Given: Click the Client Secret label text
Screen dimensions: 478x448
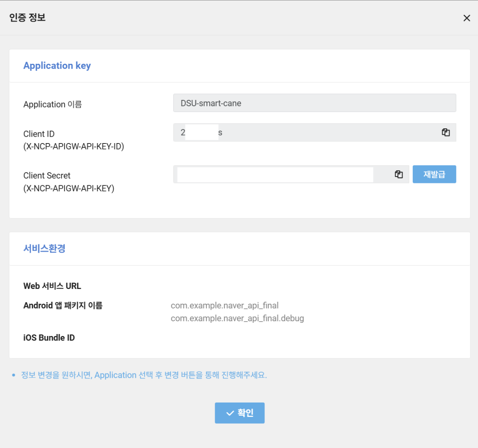Looking at the screenshot, I should pyautogui.click(x=47, y=176).
